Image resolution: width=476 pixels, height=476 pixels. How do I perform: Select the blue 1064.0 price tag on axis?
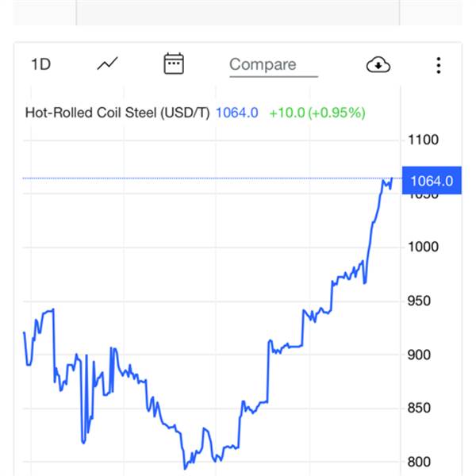click(x=432, y=181)
